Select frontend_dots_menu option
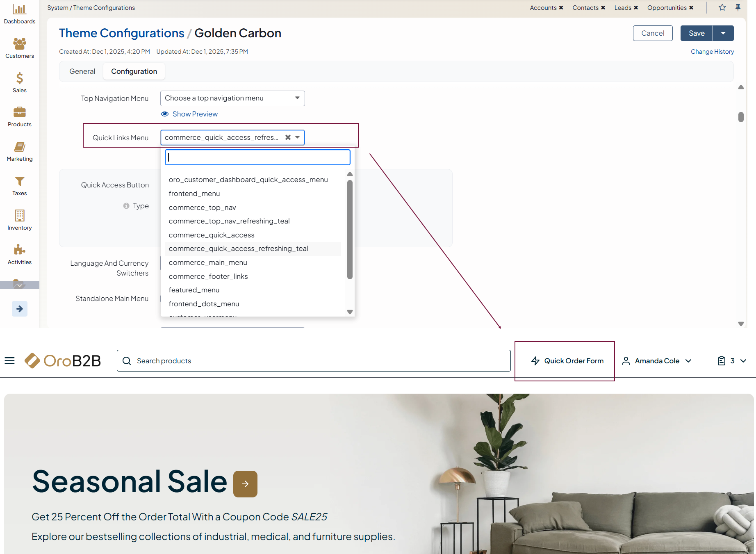 coord(204,304)
